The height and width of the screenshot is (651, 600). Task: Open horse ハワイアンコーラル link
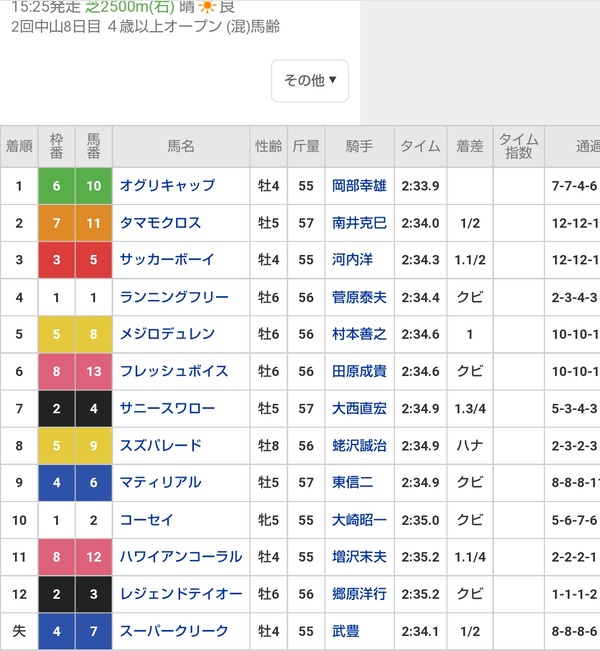181,557
